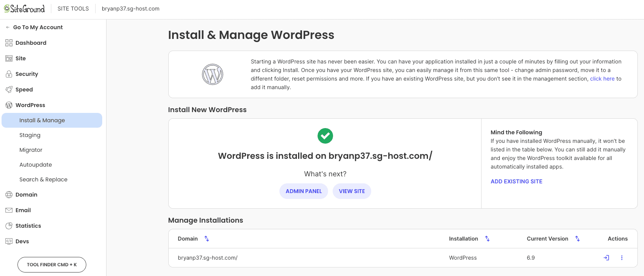The height and width of the screenshot is (276, 644).
Task: Click the ADMIN PANEL button
Action: [x=304, y=191]
